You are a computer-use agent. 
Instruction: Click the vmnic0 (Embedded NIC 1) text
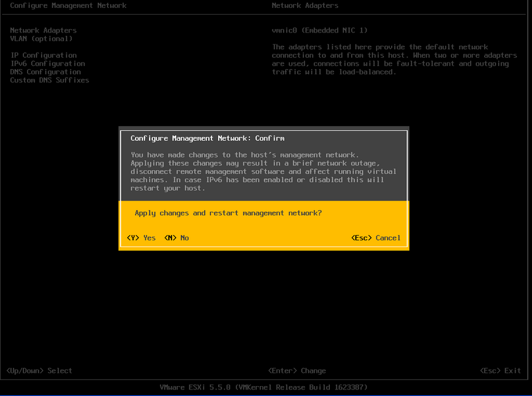319,30
